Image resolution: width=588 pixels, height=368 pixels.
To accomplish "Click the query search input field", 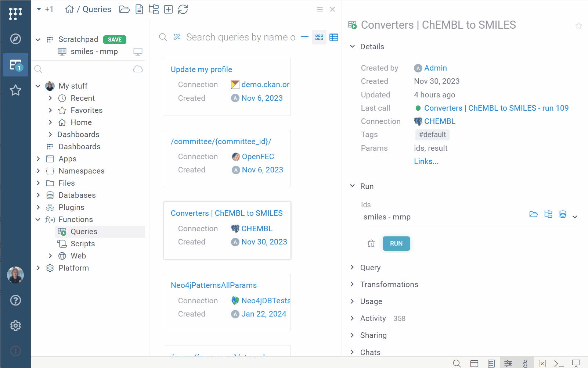I will [x=240, y=37].
